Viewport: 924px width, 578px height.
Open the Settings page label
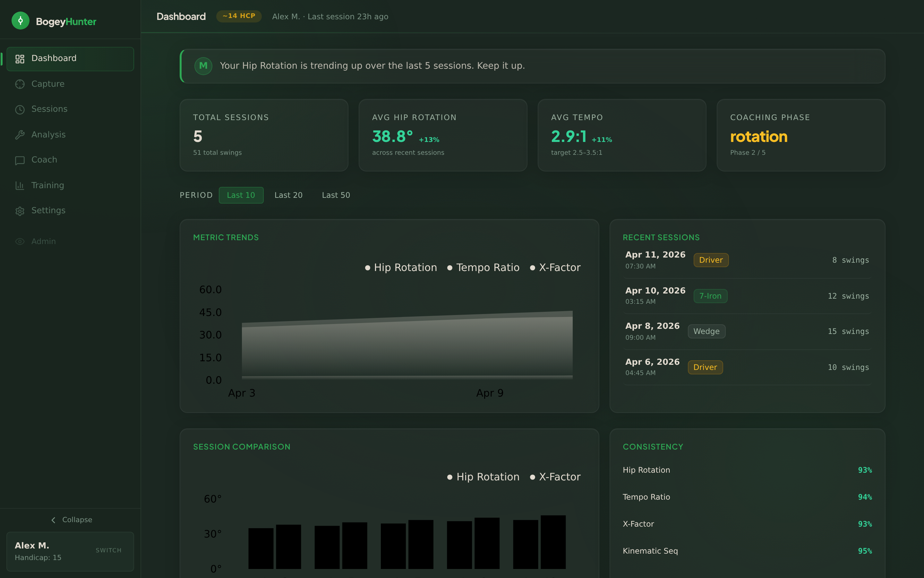tap(48, 210)
